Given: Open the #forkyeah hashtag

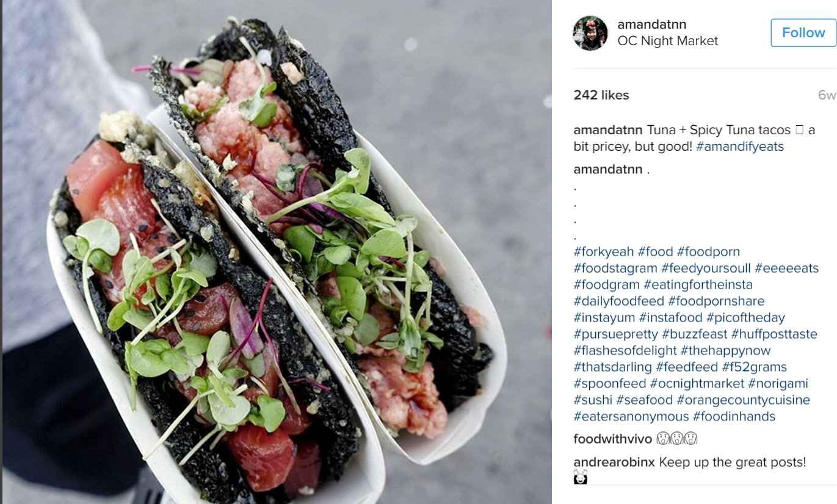Looking at the screenshot, I should [x=604, y=251].
